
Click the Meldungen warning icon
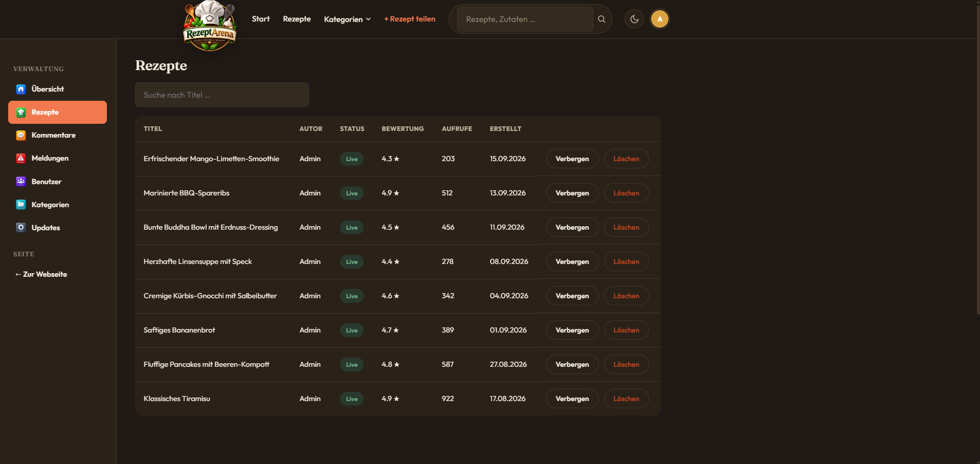pyautogui.click(x=21, y=158)
